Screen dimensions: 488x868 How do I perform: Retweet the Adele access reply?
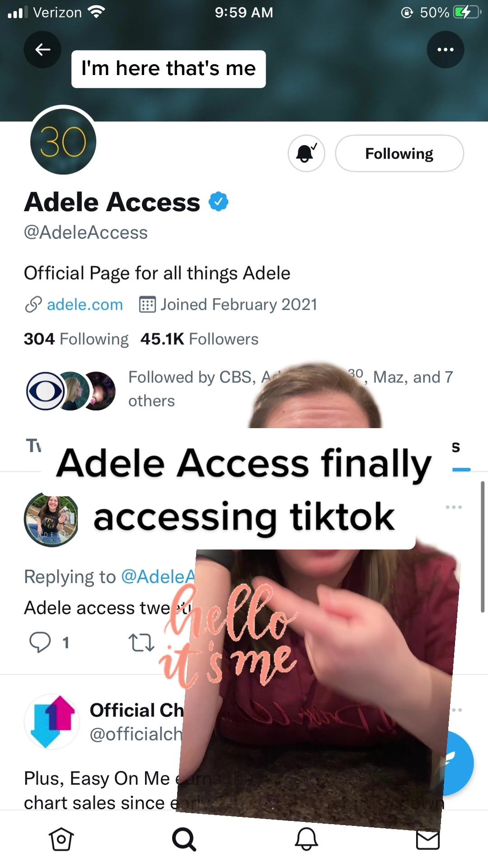tap(141, 642)
